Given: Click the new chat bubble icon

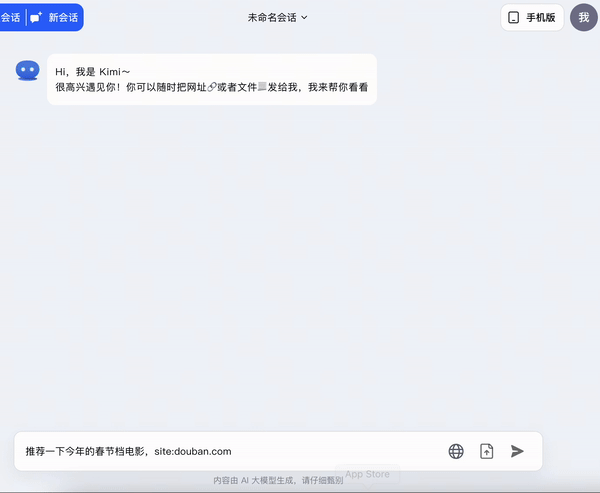Looking at the screenshot, I should tap(36, 18).
